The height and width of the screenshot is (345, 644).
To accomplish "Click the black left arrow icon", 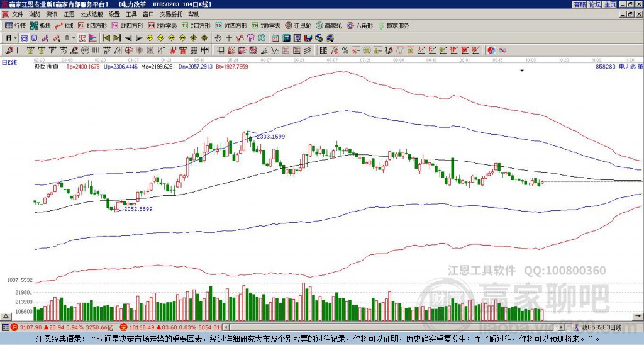I will 128,38.
